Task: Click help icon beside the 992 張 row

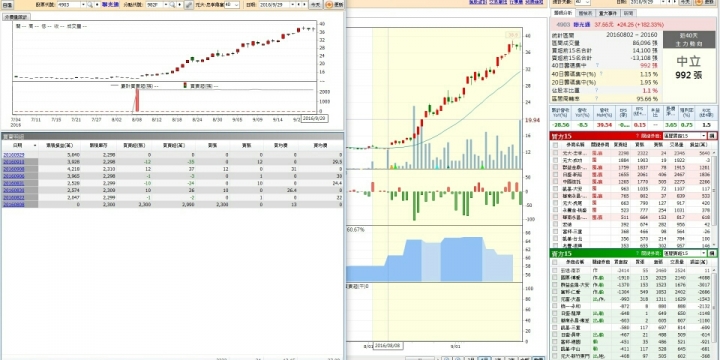Action: point(597,65)
